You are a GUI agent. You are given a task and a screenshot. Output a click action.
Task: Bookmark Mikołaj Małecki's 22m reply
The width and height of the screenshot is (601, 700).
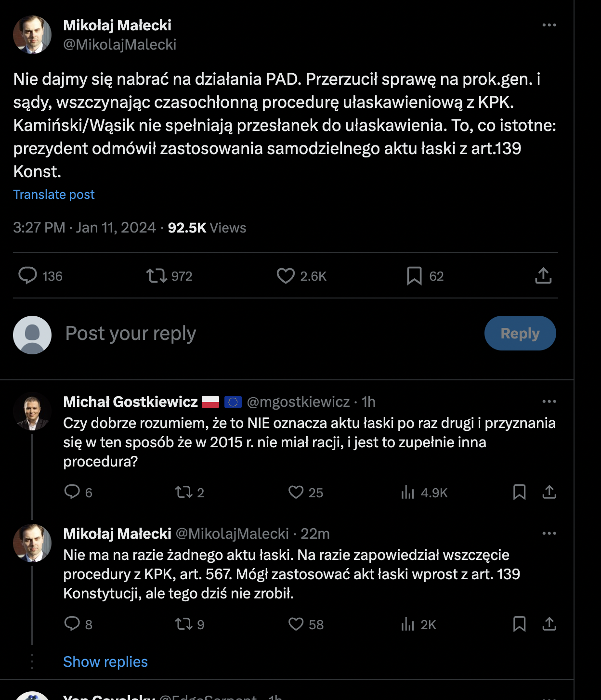[519, 624]
